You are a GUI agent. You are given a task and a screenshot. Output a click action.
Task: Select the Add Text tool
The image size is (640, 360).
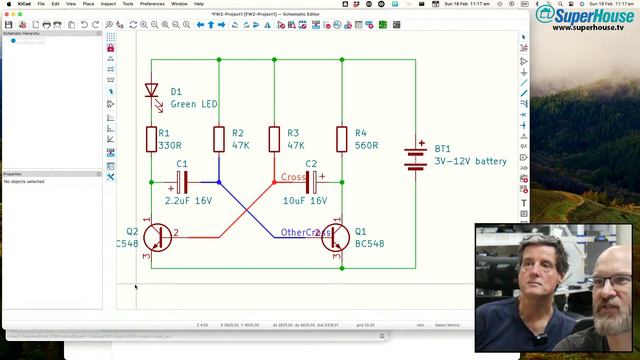(x=524, y=203)
